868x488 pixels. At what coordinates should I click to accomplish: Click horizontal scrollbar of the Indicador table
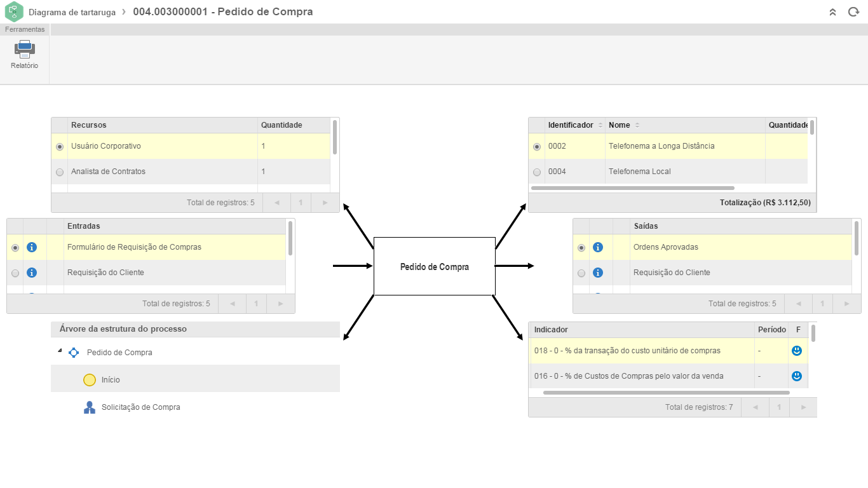(x=666, y=393)
